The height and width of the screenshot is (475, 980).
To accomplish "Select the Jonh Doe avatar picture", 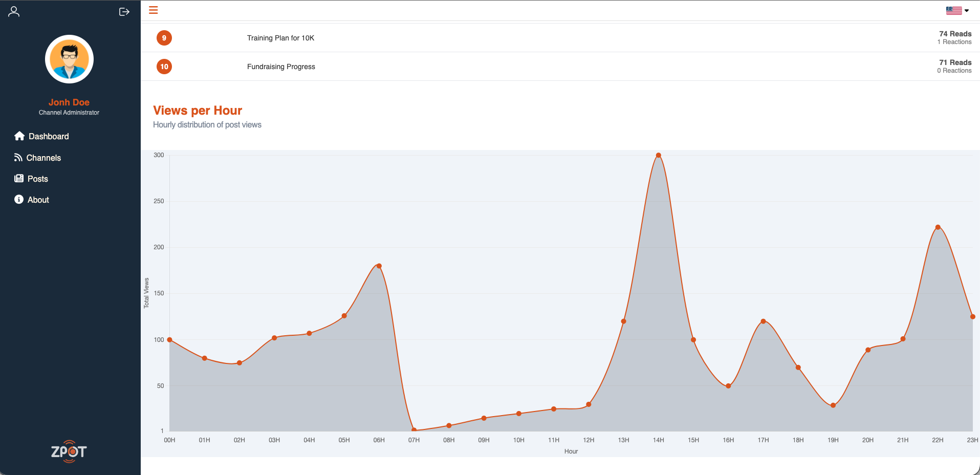I will pos(69,59).
